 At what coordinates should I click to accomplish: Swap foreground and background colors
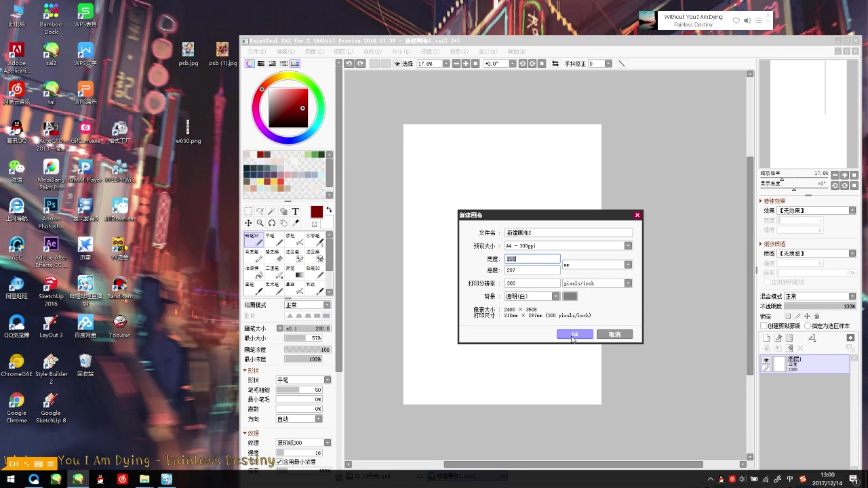329,209
